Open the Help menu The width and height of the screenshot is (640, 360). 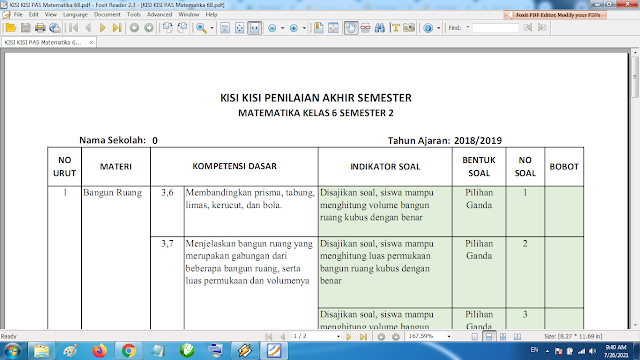[x=211, y=15]
